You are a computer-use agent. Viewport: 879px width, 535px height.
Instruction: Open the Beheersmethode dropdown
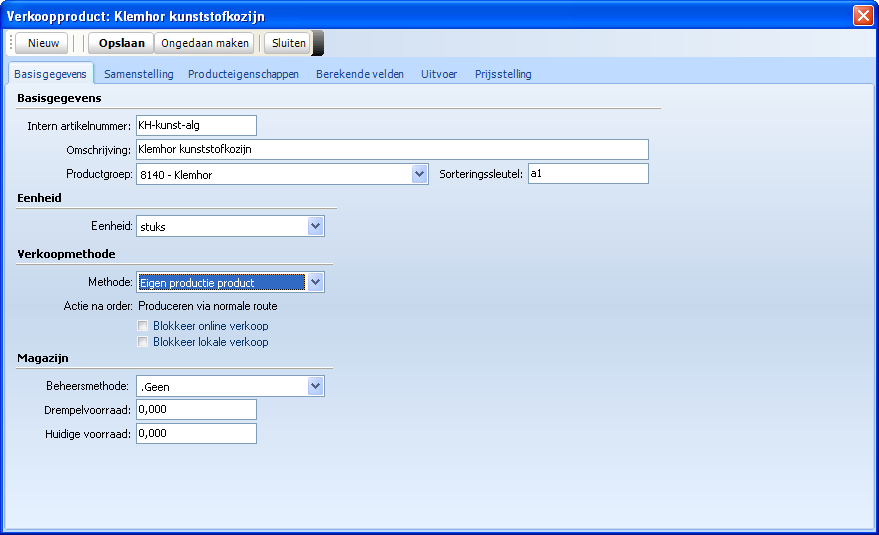316,386
